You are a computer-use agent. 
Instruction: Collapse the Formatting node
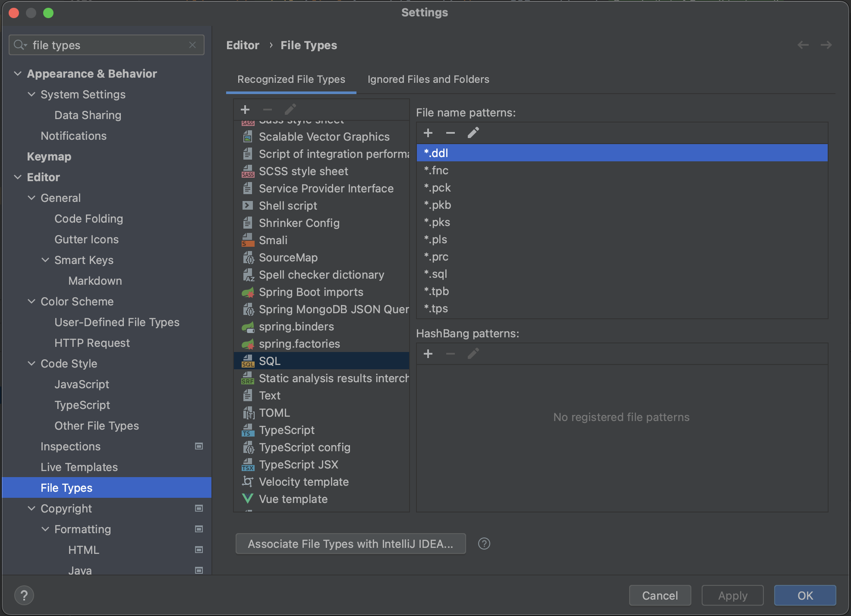coord(45,529)
